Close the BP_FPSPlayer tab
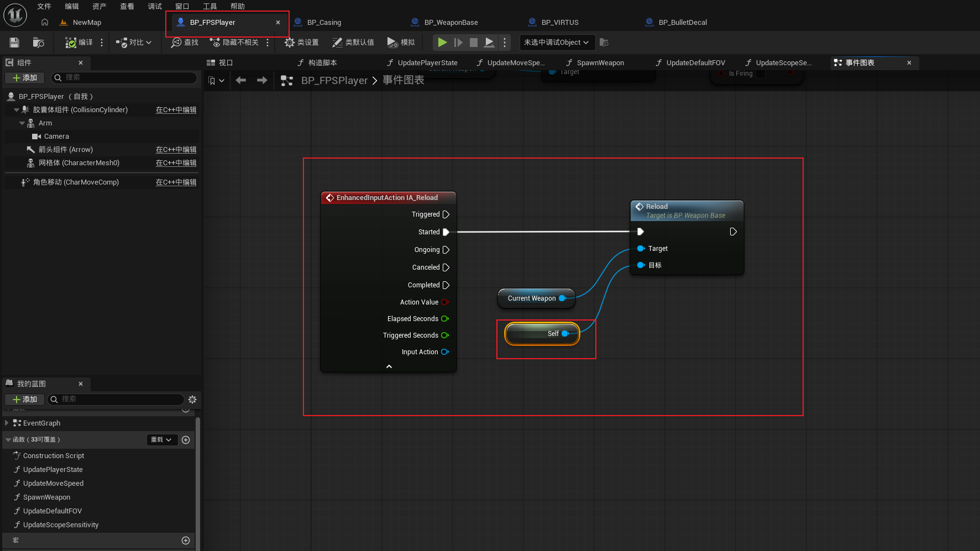Image resolution: width=980 pixels, height=551 pixels. tap(278, 23)
